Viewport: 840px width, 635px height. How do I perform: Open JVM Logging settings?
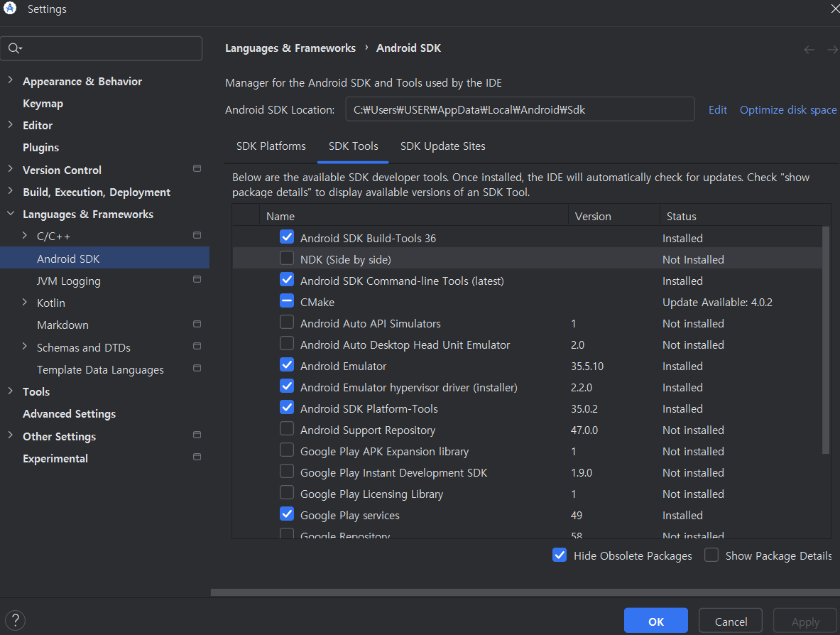point(69,281)
